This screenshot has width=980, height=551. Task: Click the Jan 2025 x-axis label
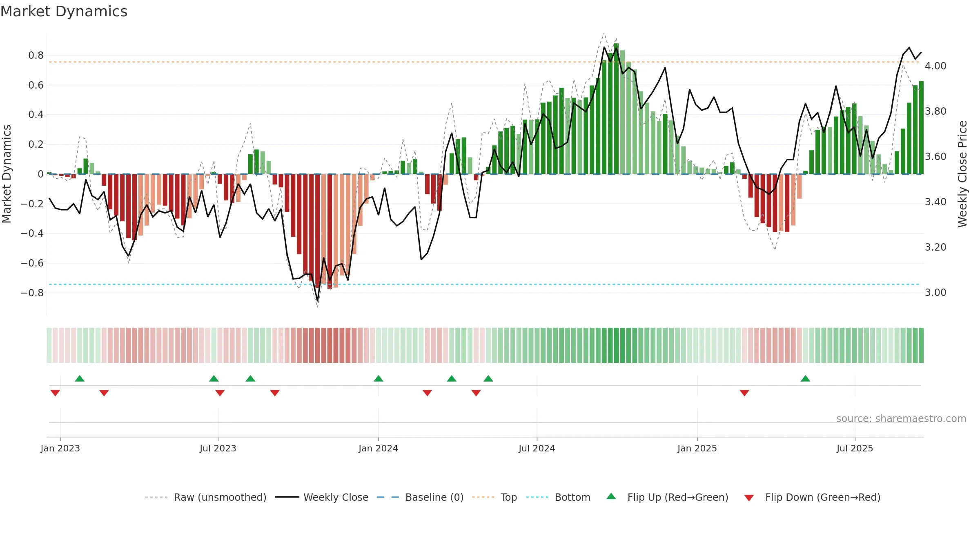tap(697, 448)
